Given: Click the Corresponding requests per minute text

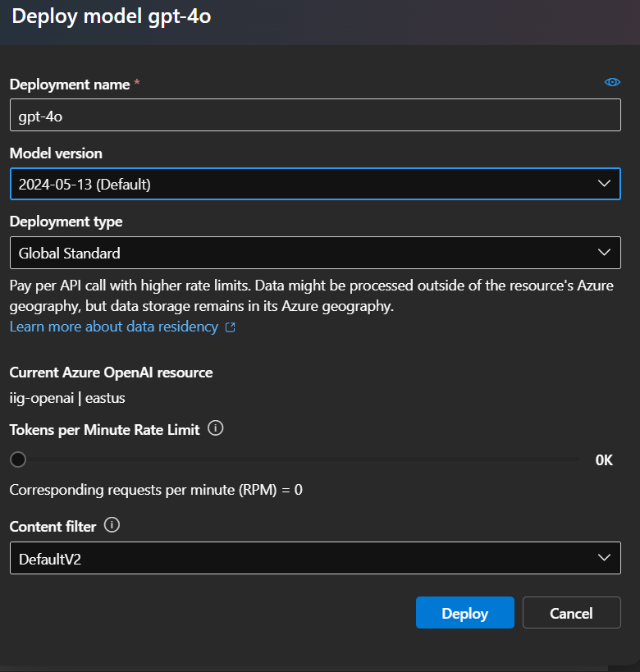Looking at the screenshot, I should pyautogui.click(x=156, y=490).
